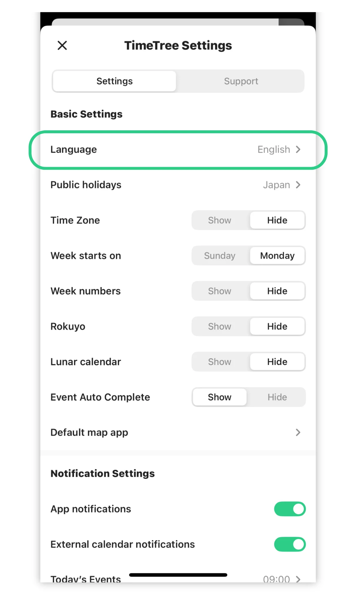This screenshot has height=608, width=364.
Task: Expand the chevron next to Japan
Action: tap(298, 185)
